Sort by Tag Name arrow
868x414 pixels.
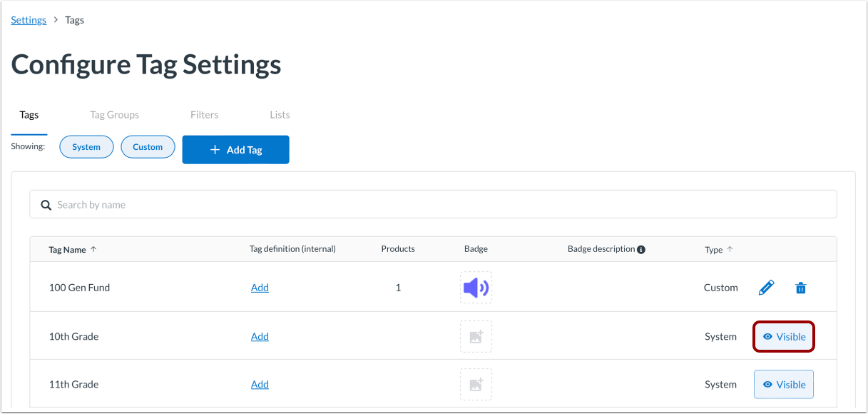coord(93,249)
